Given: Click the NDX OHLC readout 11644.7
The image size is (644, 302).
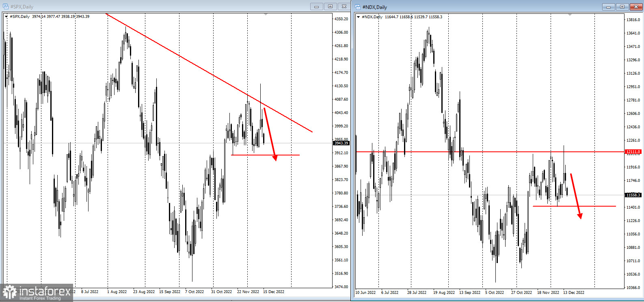Looking at the screenshot, I should pyautogui.click(x=391, y=17).
